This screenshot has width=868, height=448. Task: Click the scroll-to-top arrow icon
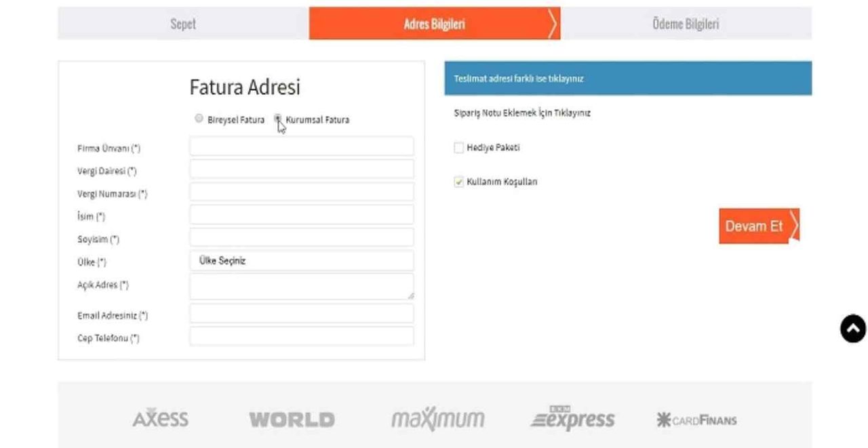point(853,329)
